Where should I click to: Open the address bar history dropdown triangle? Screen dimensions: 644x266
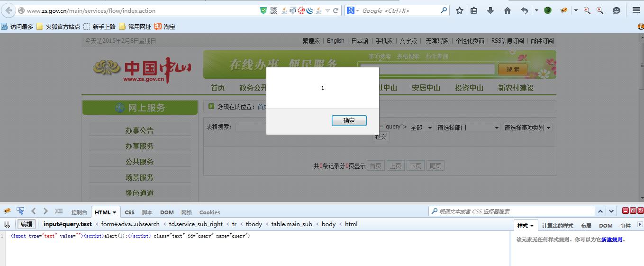pyautogui.click(x=327, y=10)
